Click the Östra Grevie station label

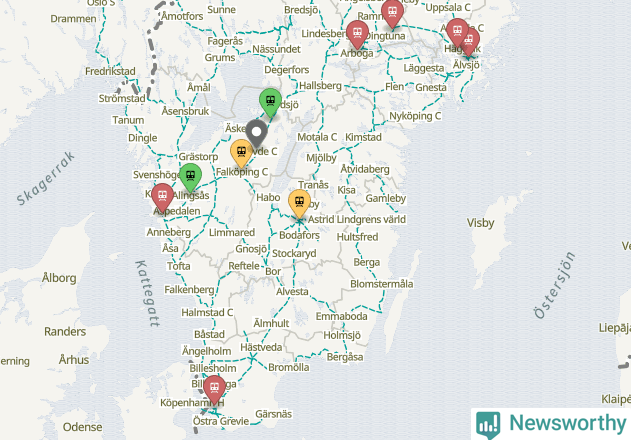tap(221, 421)
